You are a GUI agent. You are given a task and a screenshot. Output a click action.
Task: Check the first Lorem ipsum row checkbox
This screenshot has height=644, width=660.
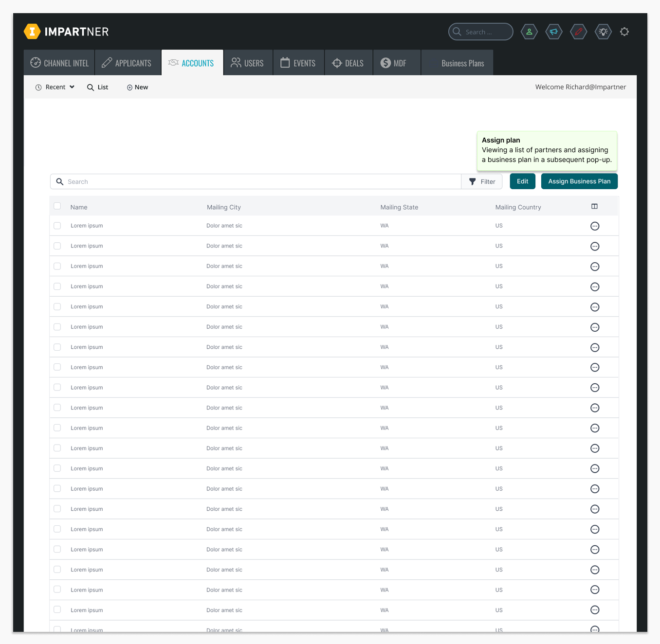(x=57, y=226)
